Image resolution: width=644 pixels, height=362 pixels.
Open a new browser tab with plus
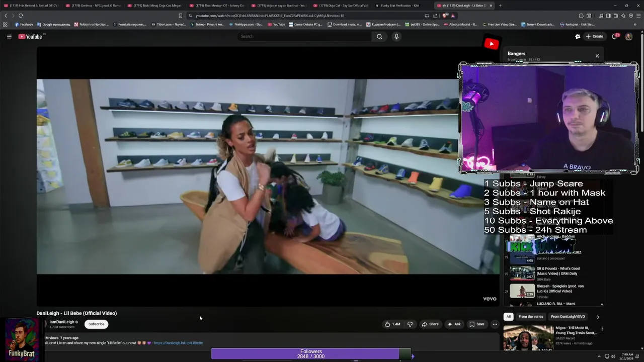point(500,6)
